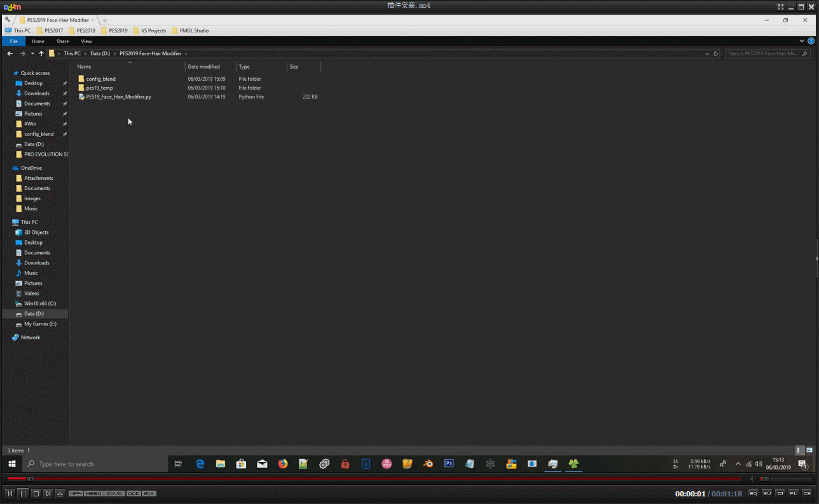819x504 pixels.
Task: Click the wrench settings icon beside tabs
Action: (x=7, y=20)
